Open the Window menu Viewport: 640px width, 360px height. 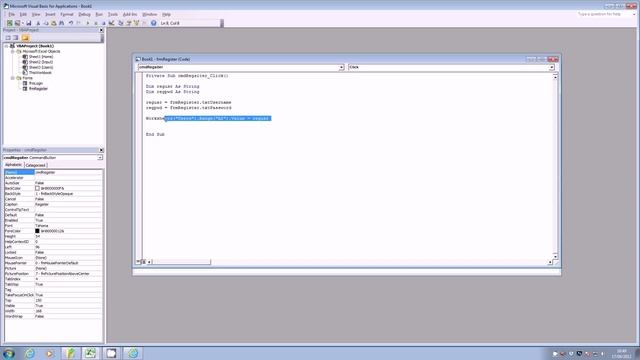[149, 14]
